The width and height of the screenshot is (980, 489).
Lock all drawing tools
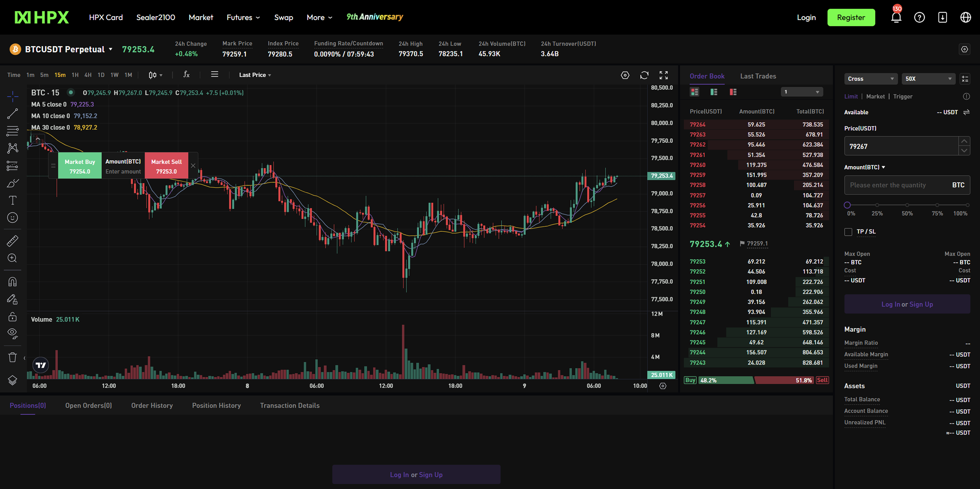[x=13, y=317]
